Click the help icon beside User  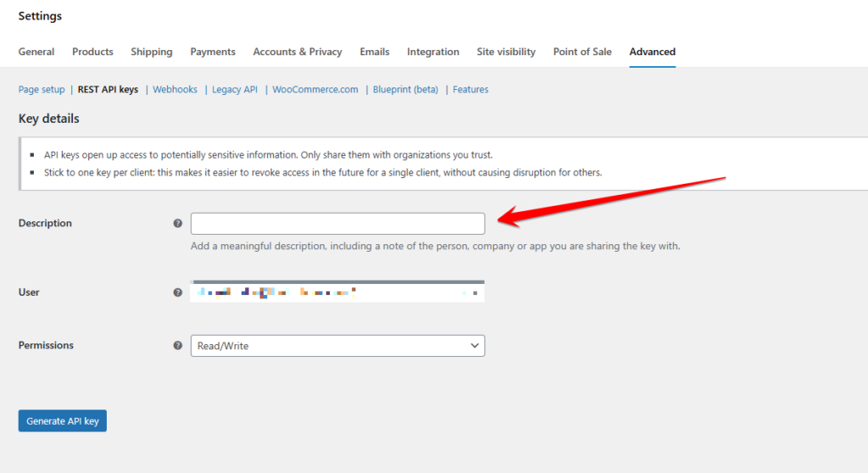[178, 292]
